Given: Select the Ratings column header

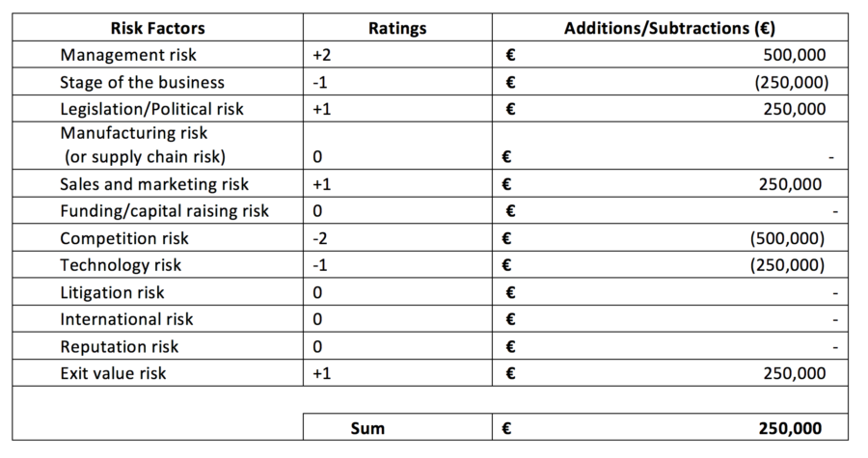Looking at the screenshot, I should [x=397, y=29].
